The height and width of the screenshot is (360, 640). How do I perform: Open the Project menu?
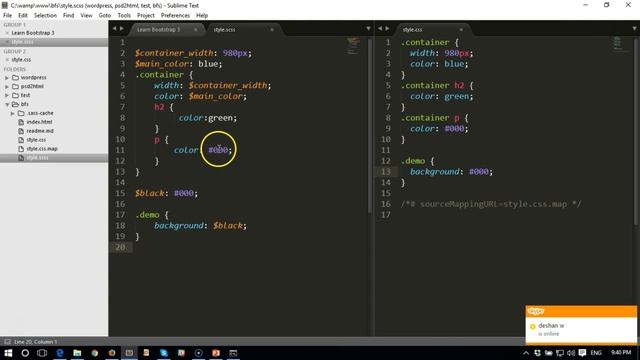coord(146,16)
